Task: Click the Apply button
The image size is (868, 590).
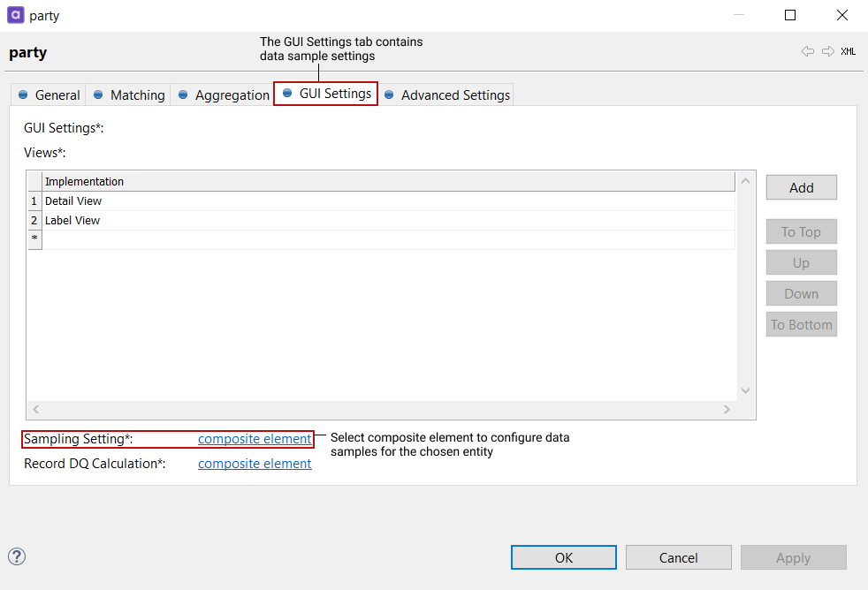Action: click(793, 557)
